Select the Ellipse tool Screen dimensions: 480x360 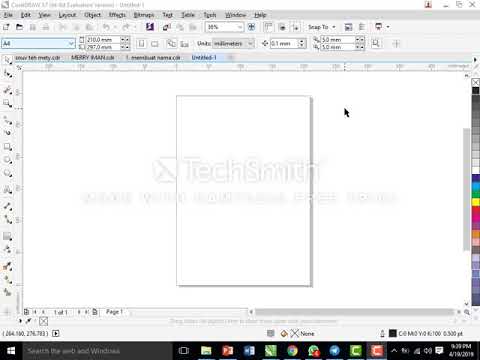coord(7,160)
